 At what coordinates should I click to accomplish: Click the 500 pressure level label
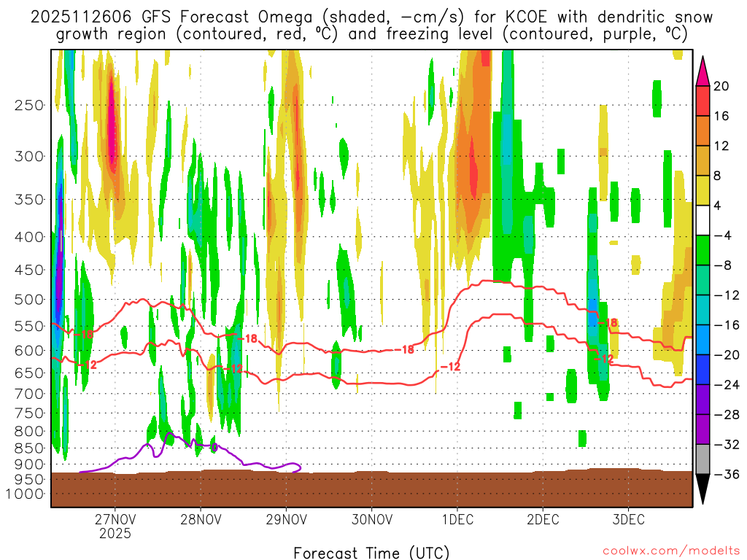click(28, 300)
